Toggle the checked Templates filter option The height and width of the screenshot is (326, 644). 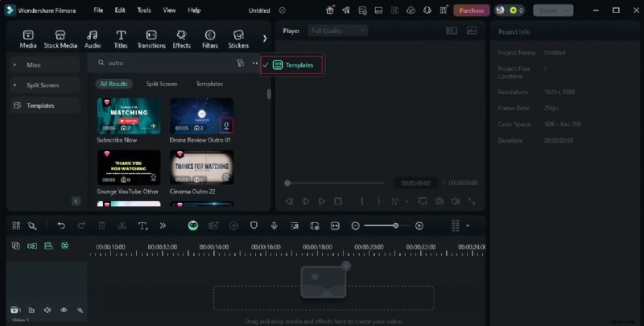[x=293, y=64]
